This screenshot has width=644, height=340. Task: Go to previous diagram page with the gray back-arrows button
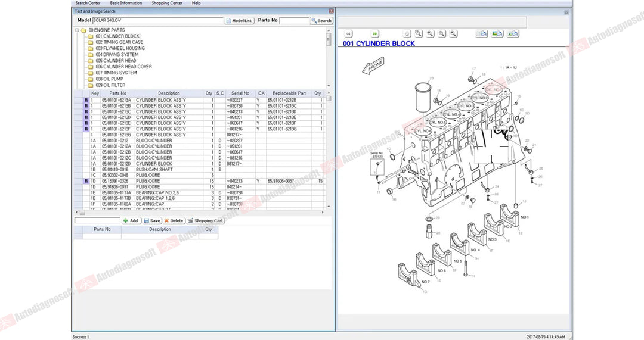tap(348, 33)
